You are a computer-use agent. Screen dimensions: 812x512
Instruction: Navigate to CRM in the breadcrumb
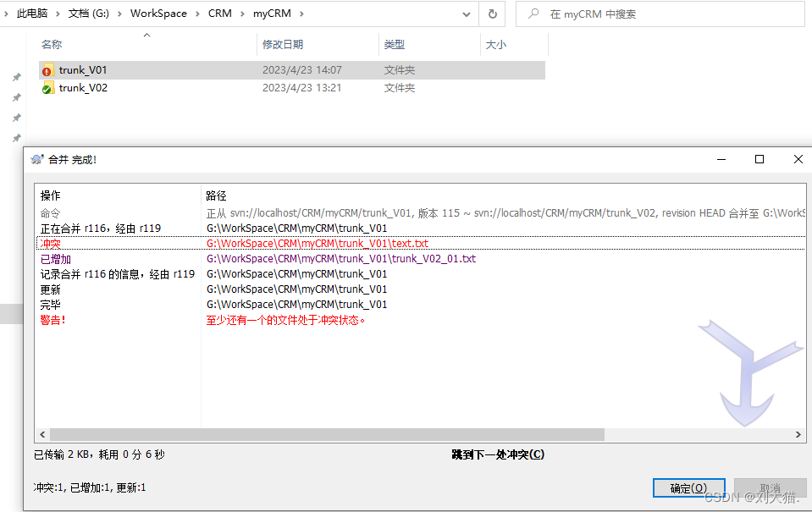(x=219, y=14)
